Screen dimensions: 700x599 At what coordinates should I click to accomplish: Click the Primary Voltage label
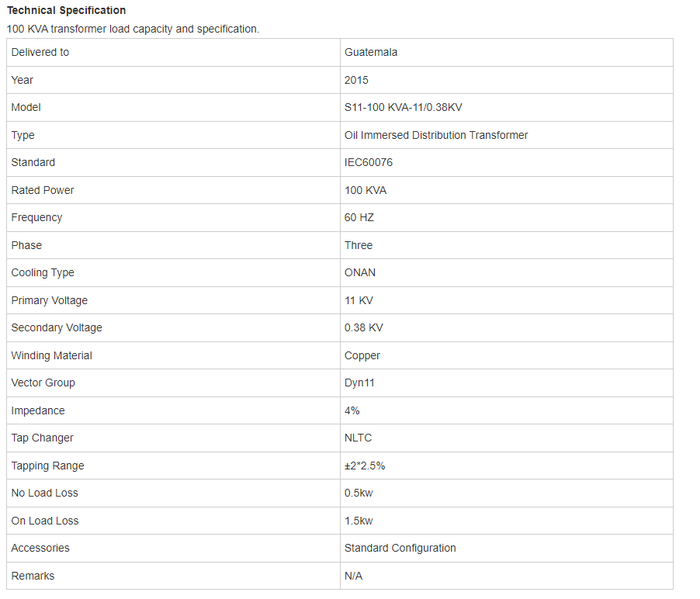pos(49,300)
